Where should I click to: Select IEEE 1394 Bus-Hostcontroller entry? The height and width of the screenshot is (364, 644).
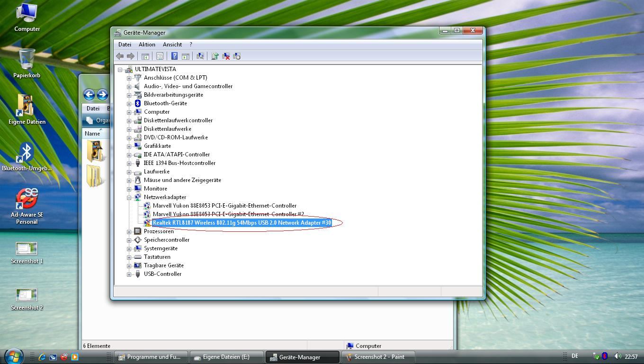click(x=179, y=163)
